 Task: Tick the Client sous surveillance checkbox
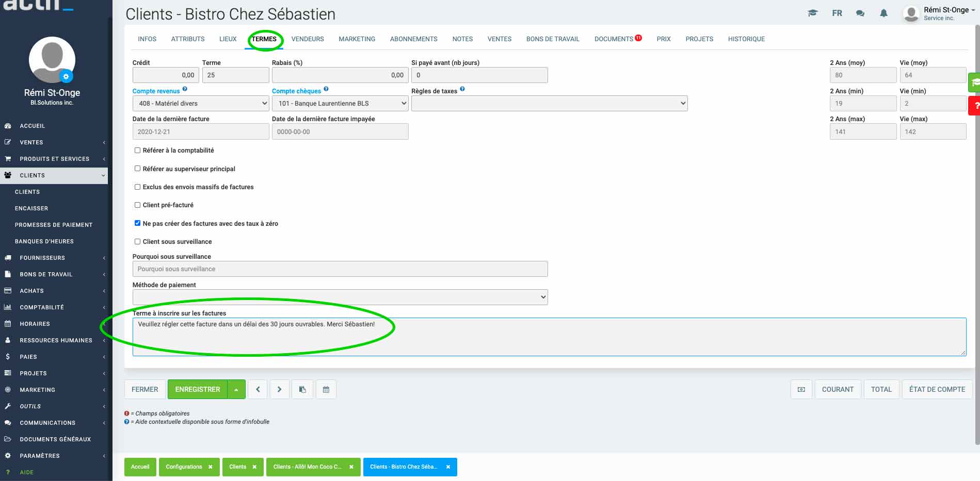pos(137,241)
